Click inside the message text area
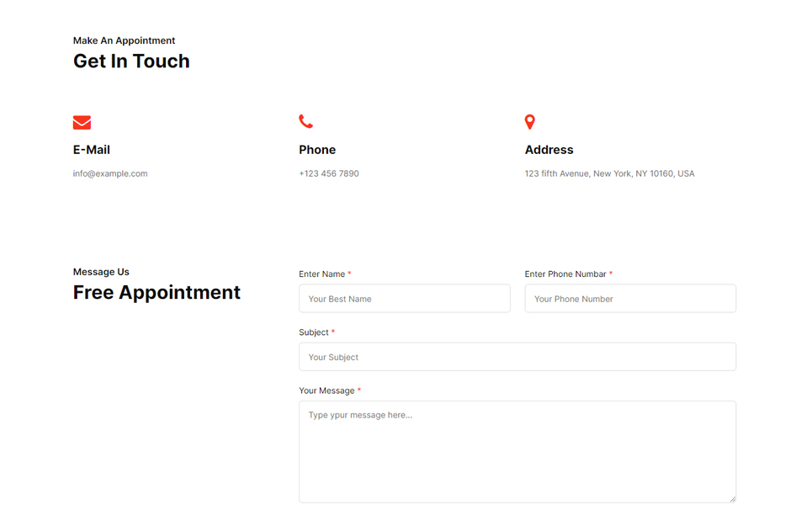The width and height of the screenshot is (812, 505). click(517, 454)
